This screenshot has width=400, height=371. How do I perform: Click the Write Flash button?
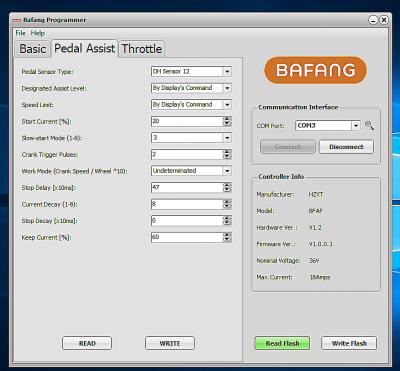349,343
